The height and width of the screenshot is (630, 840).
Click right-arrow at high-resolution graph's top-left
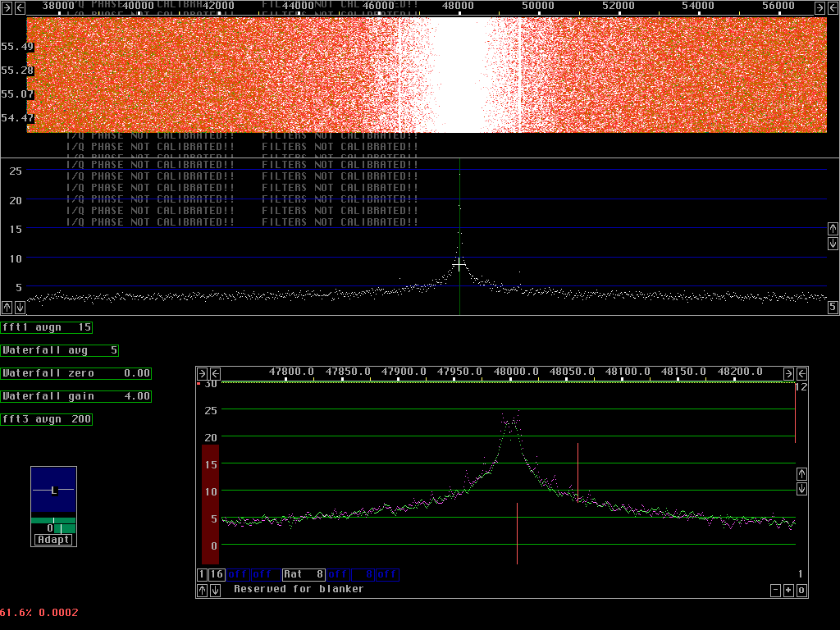[202, 373]
